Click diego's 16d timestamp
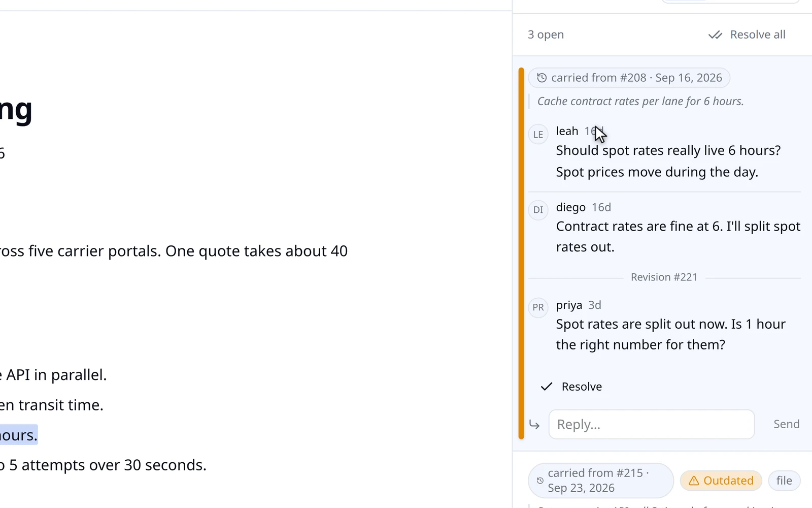Viewport: 812px width, 508px height. click(601, 207)
